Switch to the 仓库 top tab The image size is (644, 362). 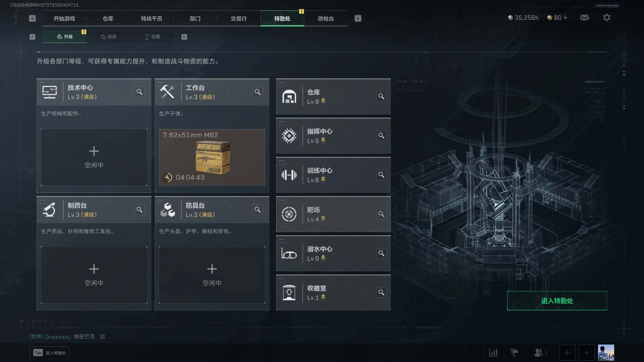point(108,18)
